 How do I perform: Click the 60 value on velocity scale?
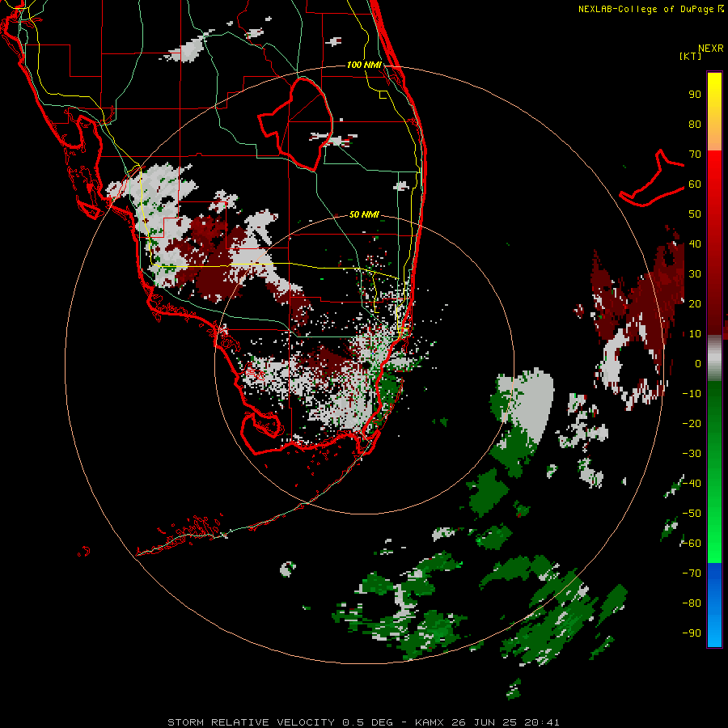tap(695, 184)
